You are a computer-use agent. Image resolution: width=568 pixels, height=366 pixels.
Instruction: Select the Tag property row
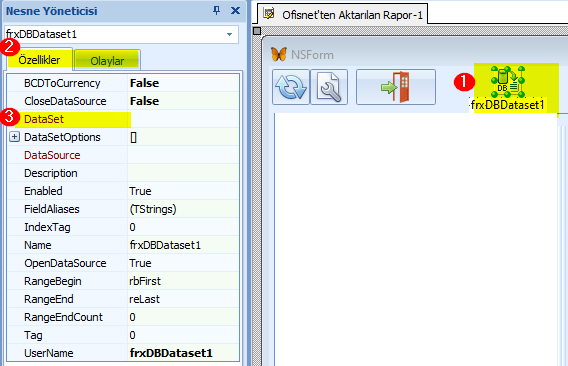click(x=123, y=335)
